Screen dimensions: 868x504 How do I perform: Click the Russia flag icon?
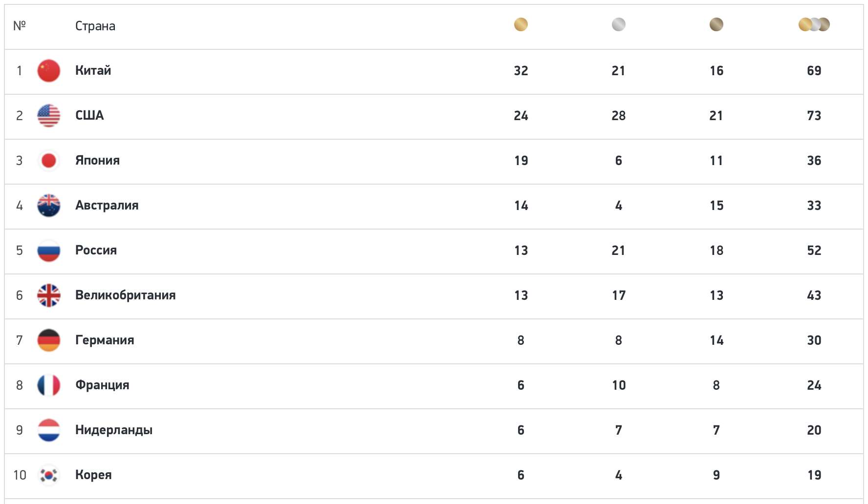[49, 251]
